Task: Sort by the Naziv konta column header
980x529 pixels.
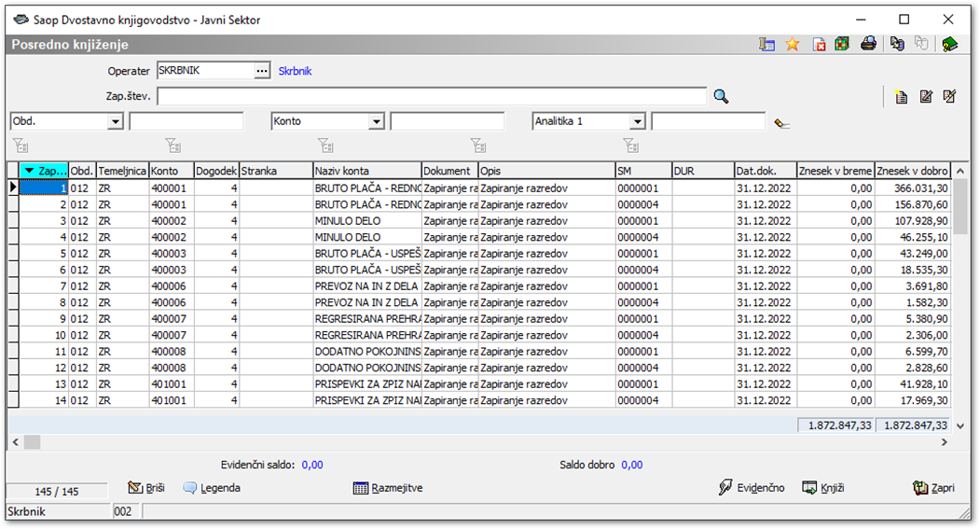Action: (x=366, y=171)
